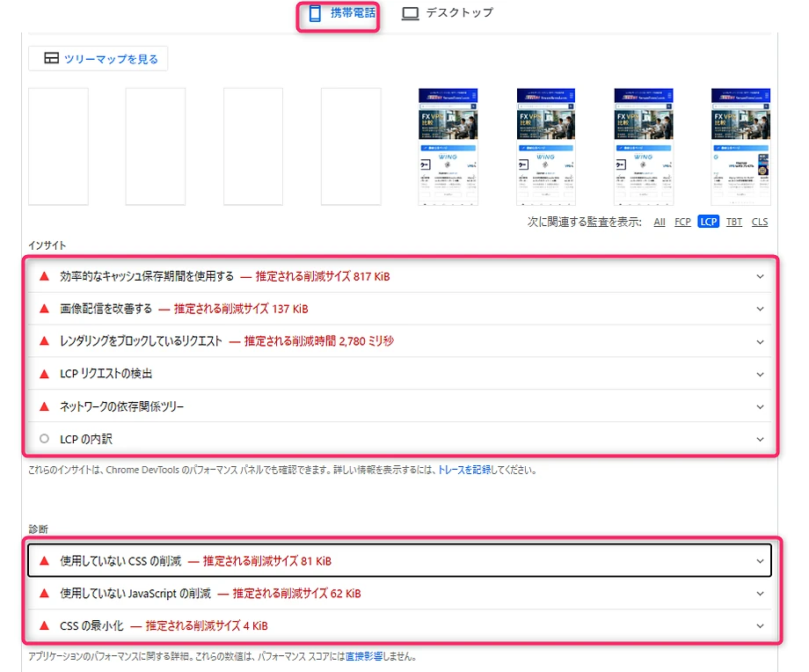The width and height of the screenshot is (809, 672).
Task: Click text 推定される削減サイズ 137 KiB
Action: coord(241,309)
